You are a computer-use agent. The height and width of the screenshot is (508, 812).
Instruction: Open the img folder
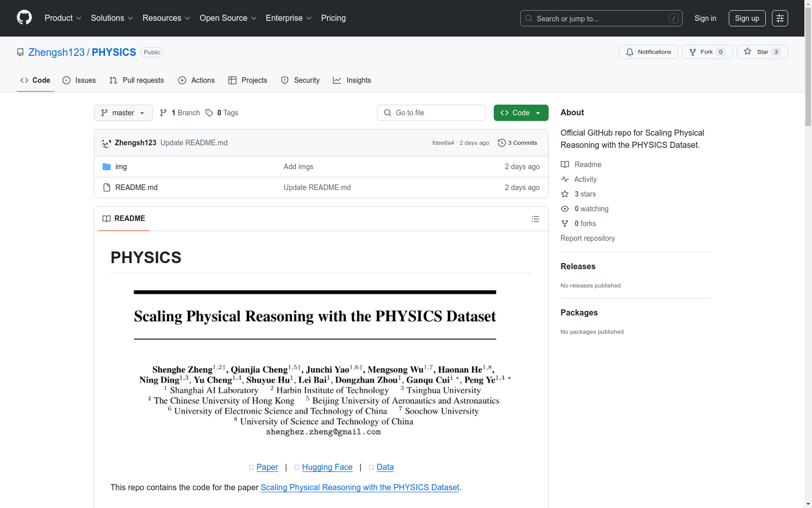(x=121, y=167)
